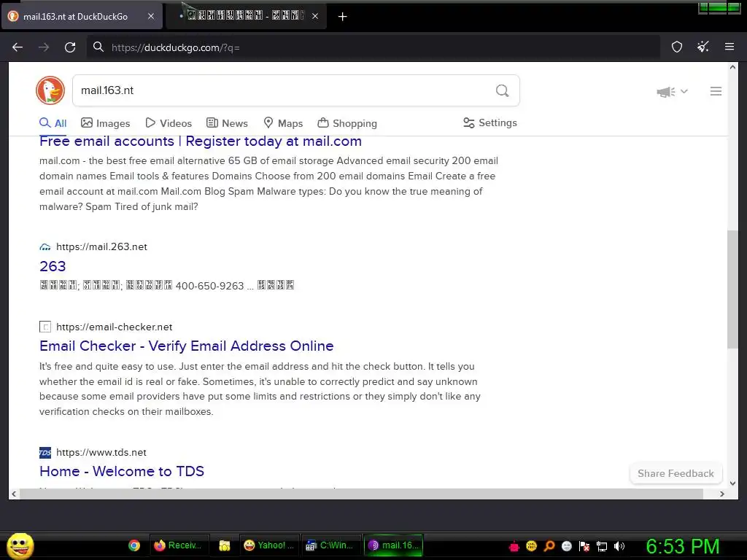Click the TDS favicon
The image size is (747, 560).
45,452
